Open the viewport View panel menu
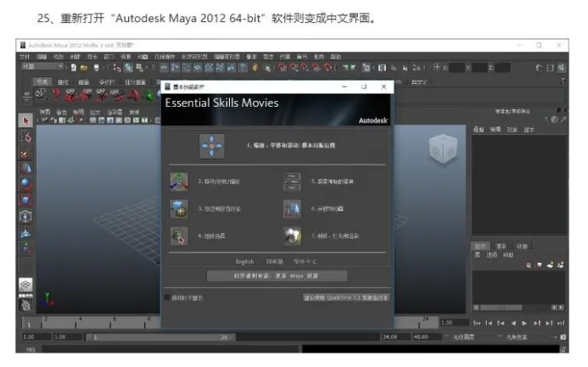Image resolution: width=588 pixels, height=367 pixels. click(x=45, y=112)
